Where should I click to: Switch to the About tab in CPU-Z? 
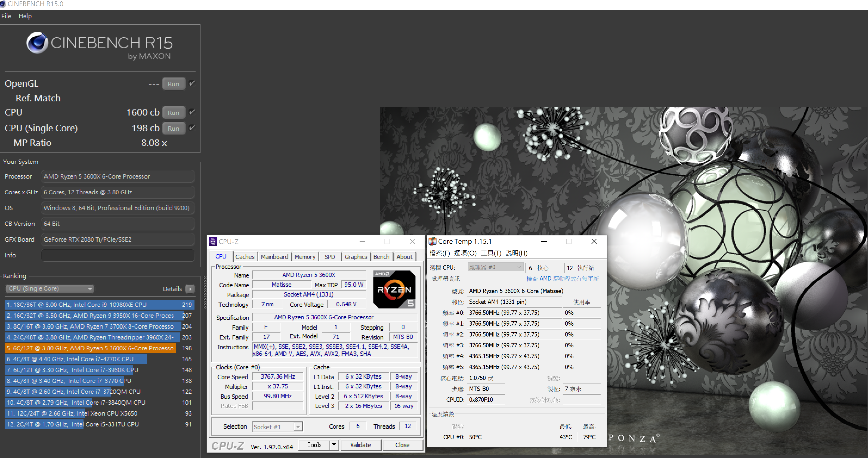tap(404, 257)
